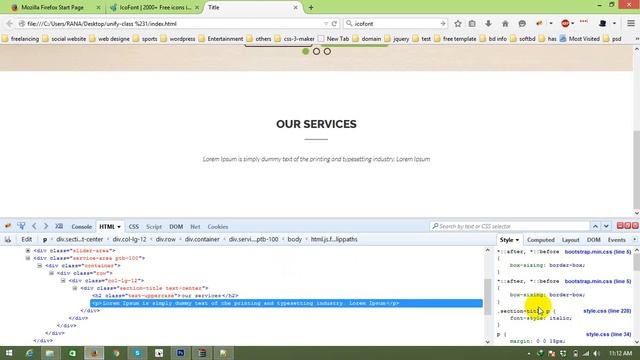Open the Layout side panel tab

click(570, 240)
